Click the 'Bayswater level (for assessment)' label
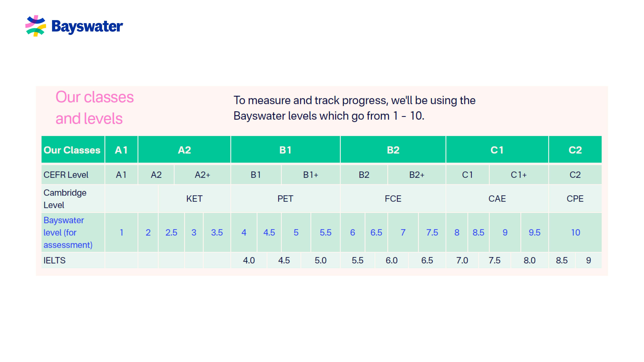This screenshot has width=644, height=362. [x=68, y=233]
